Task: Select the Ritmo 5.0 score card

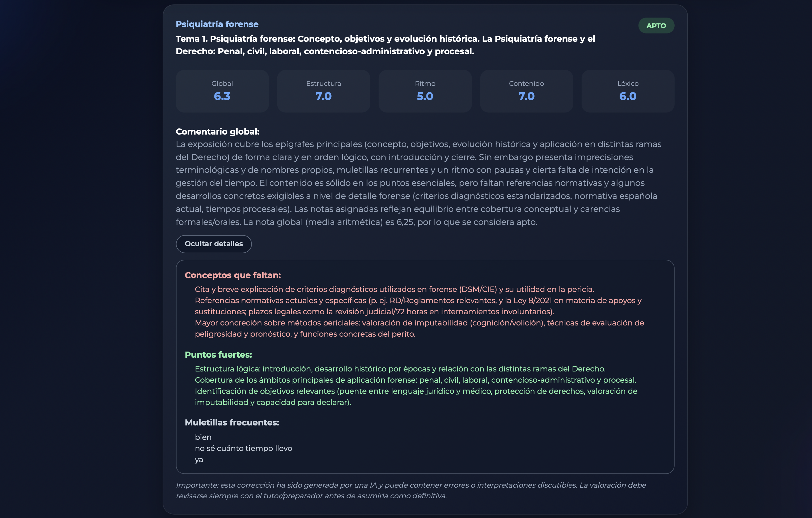Action: pos(425,91)
